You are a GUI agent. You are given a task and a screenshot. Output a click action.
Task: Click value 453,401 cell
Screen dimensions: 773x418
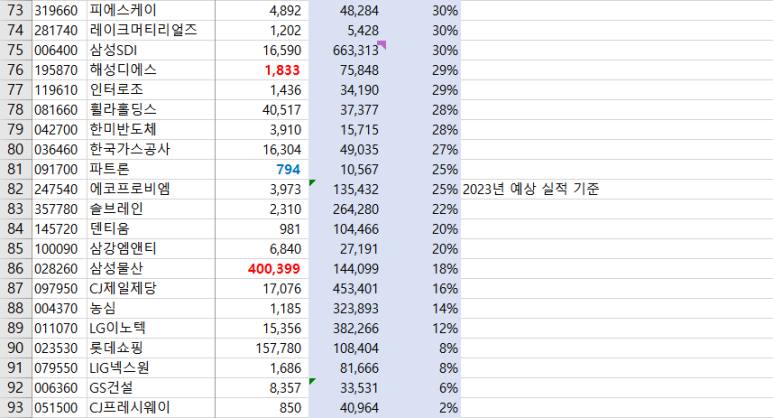(x=347, y=288)
